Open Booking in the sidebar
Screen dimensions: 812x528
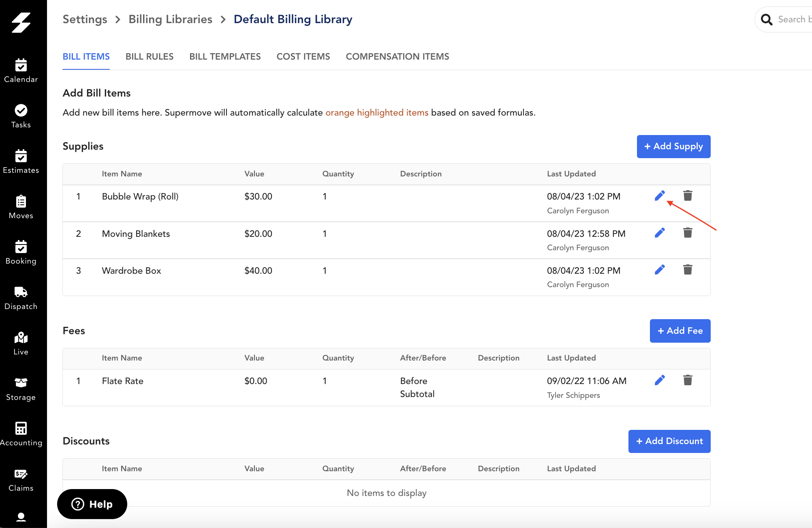point(21,253)
